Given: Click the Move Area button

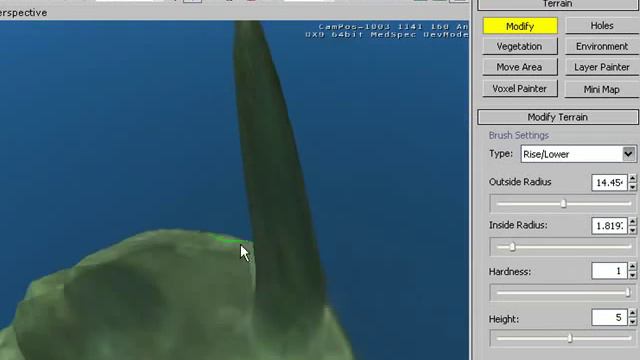Looking at the screenshot, I should pos(520,67).
